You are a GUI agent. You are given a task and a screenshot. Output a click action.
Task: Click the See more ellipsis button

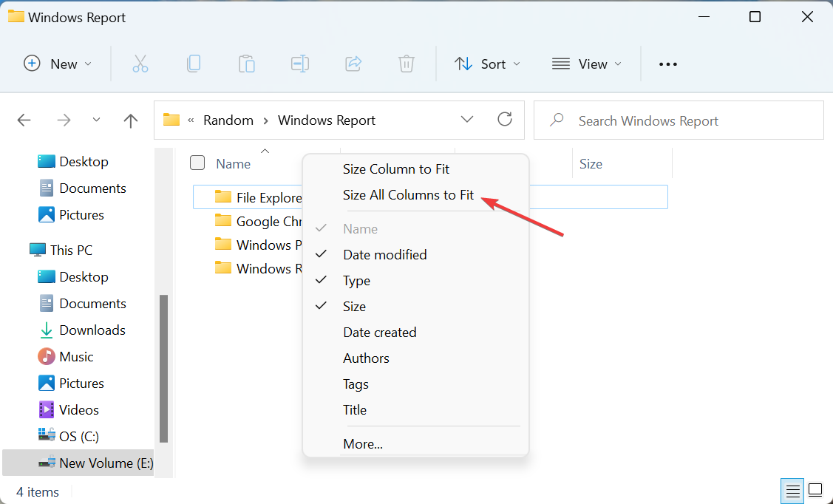[x=667, y=64]
